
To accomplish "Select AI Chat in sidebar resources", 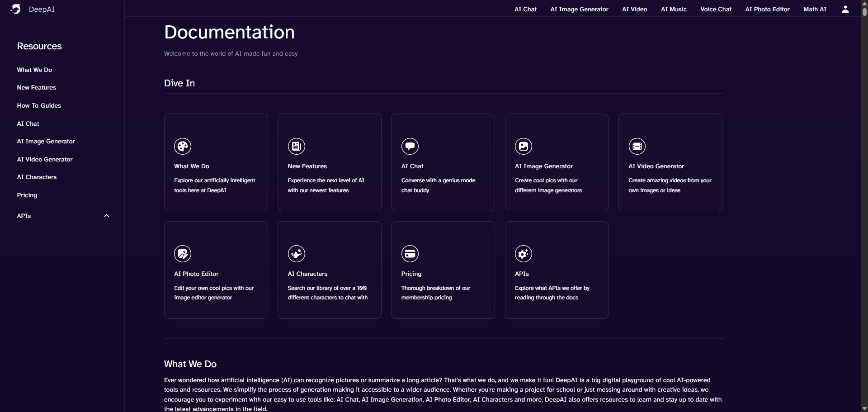I will [x=28, y=123].
